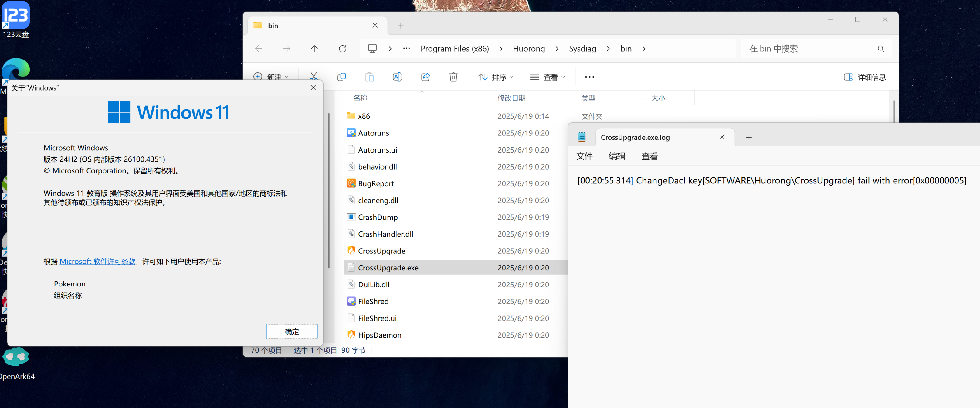Click the Refresh button in Explorer

pyautogui.click(x=342, y=48)
